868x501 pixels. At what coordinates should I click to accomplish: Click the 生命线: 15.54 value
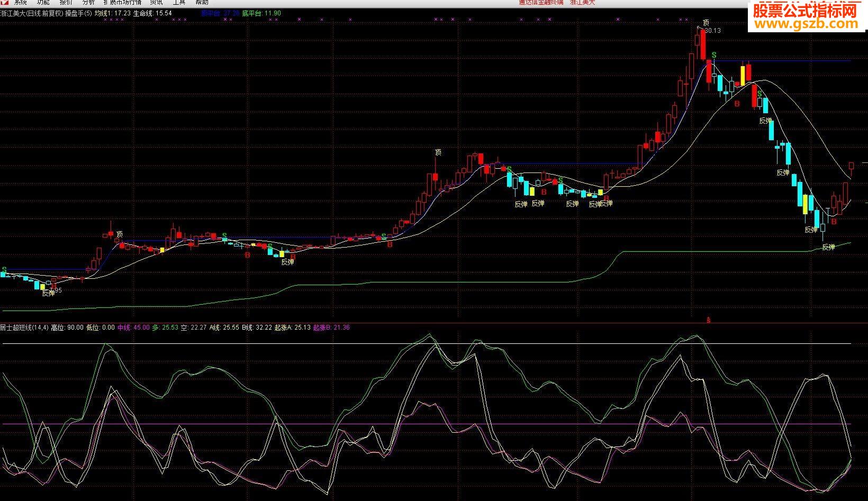(152, 13)
